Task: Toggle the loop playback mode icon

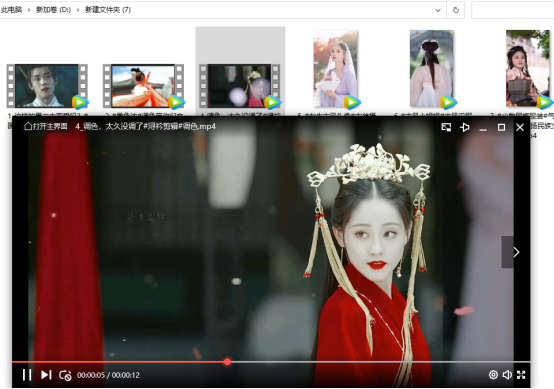Action: [65, 375]
